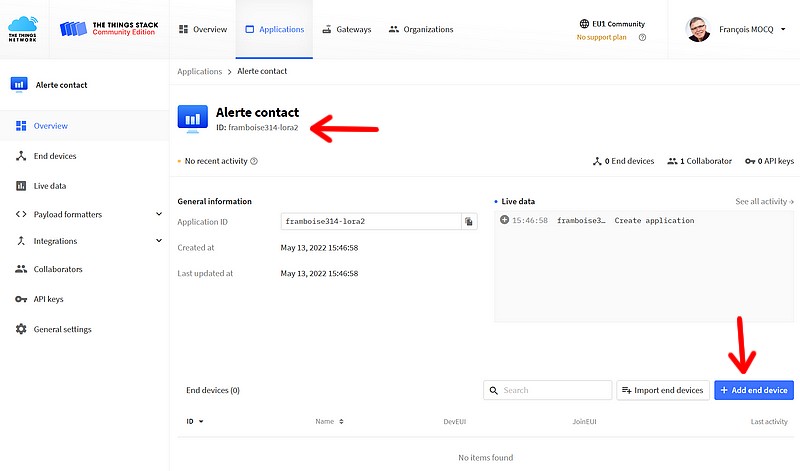Click the Add end device button
Viewport: 800px width, 471px height.
click(754, 390)
